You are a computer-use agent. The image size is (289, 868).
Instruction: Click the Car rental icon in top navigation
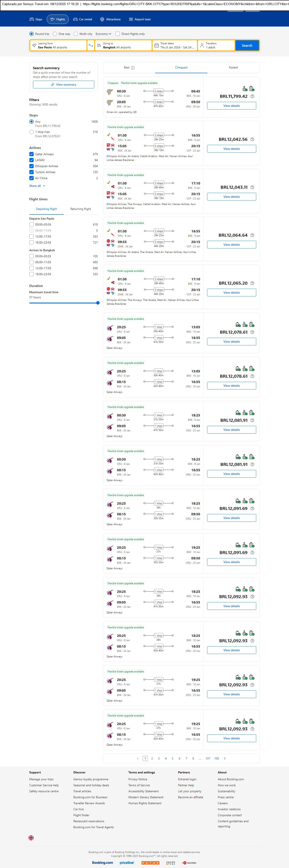(x=76, y=19)
